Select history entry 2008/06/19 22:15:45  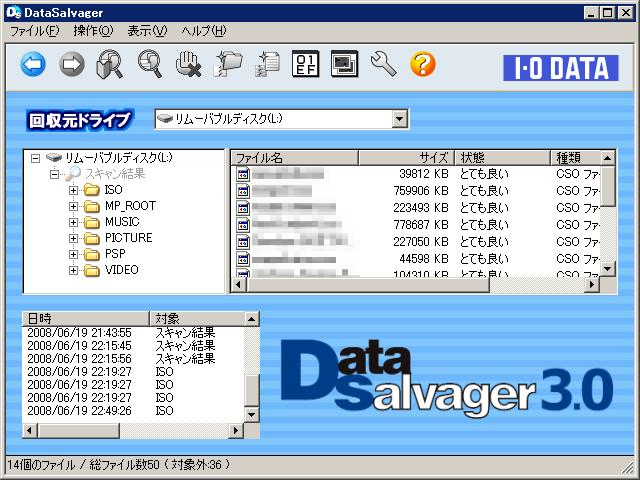[134, 346]
